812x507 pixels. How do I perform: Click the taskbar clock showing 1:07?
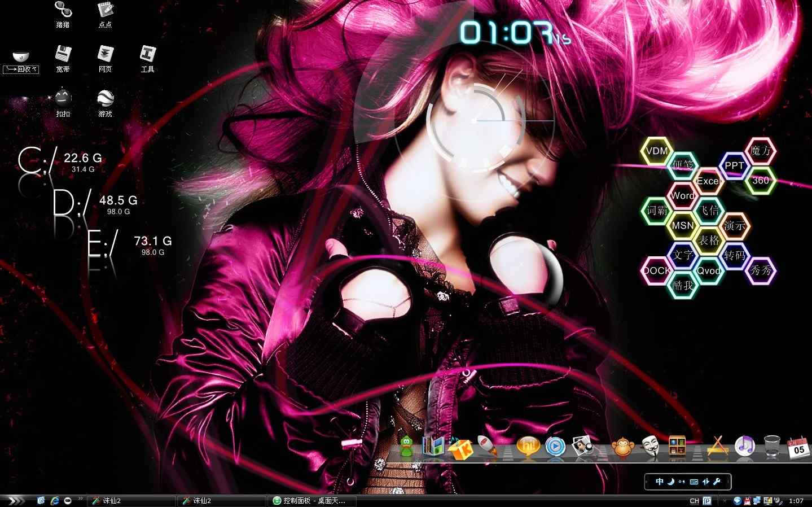796,501
